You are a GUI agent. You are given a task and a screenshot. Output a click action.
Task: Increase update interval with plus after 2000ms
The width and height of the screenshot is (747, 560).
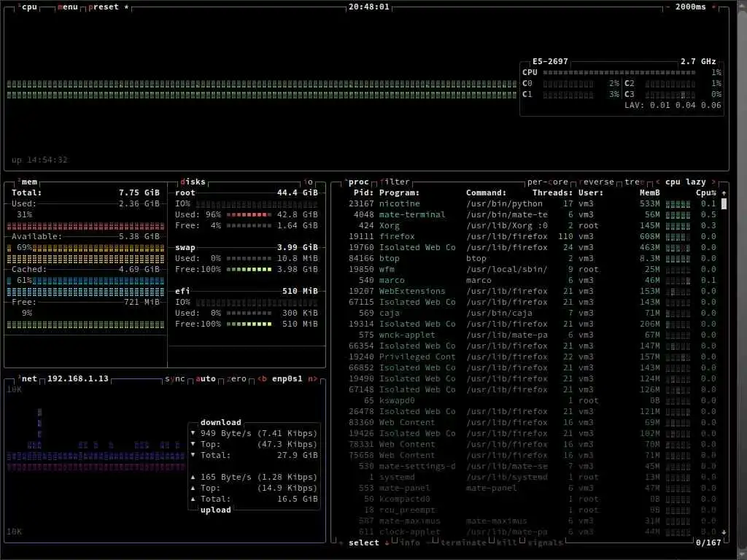(713, 7)
